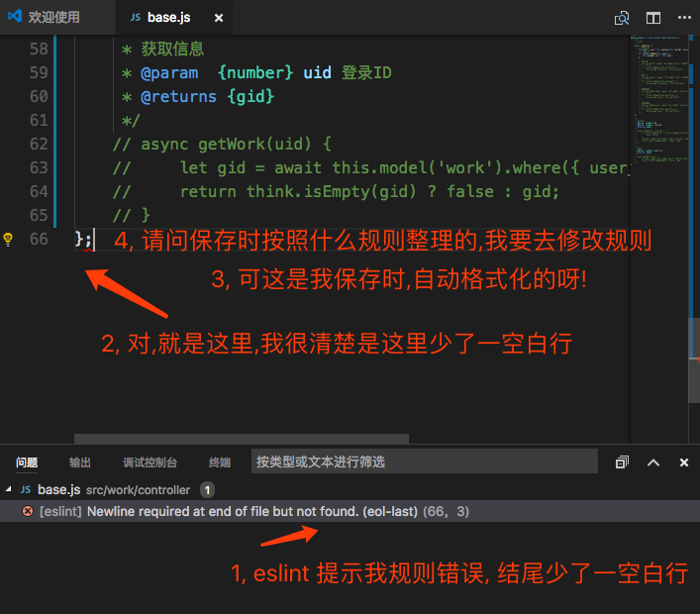The width and height of the screenshot is (700, 614).
Task: Open the find-in-file magnifier icon in the editor title
Action: (x=622, y=18)
